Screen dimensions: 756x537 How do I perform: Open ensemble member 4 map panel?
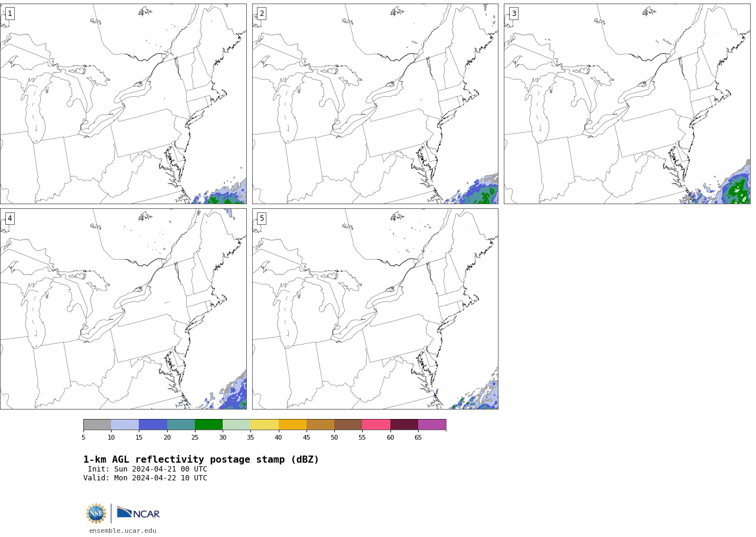[123, 309]
